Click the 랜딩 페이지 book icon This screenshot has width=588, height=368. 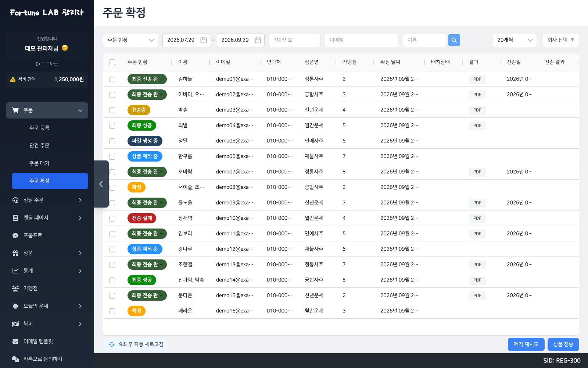tap(15, 218)
